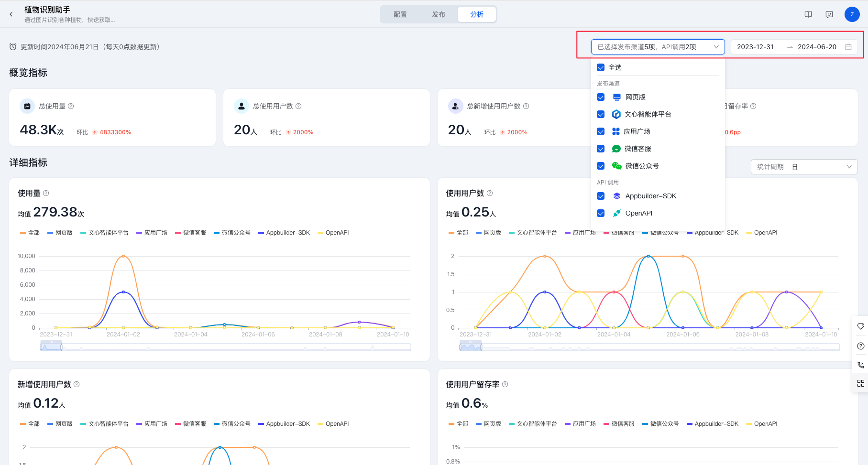The image size is (868, 465).
Task: Uncheck the 应用广场 checkbox
Action: click(x=601, y=131)
